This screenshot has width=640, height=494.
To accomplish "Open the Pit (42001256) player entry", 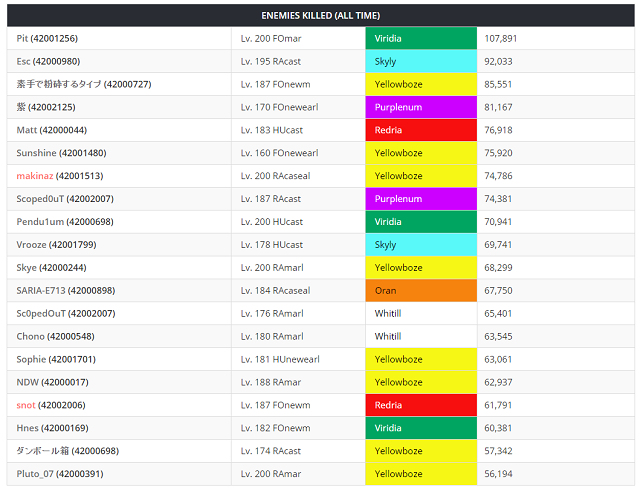I will (x=47, y=38).
